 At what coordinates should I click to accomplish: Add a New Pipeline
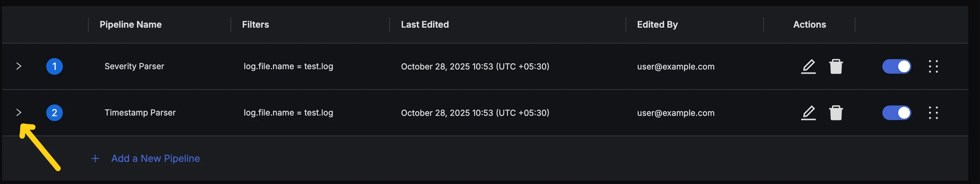[155, 158]
